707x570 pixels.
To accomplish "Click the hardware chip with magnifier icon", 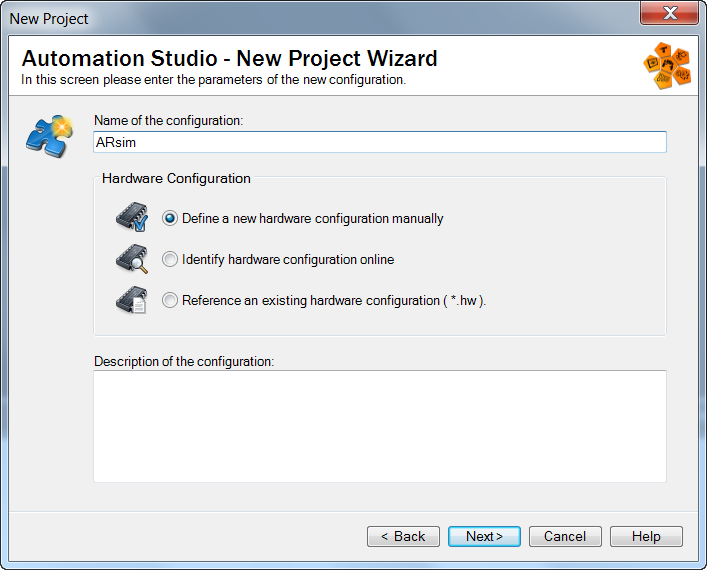I will pyautogui.click(x=132, y=258).
